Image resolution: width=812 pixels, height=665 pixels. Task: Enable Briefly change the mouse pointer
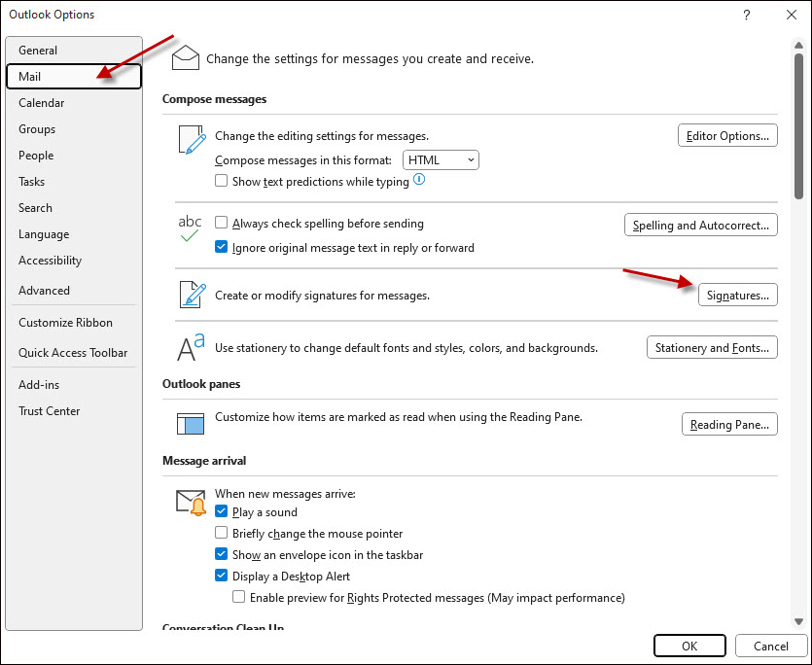221,533
